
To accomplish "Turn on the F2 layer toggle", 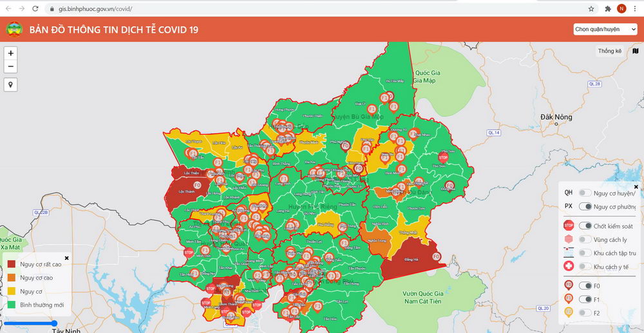I will point(585,312).
